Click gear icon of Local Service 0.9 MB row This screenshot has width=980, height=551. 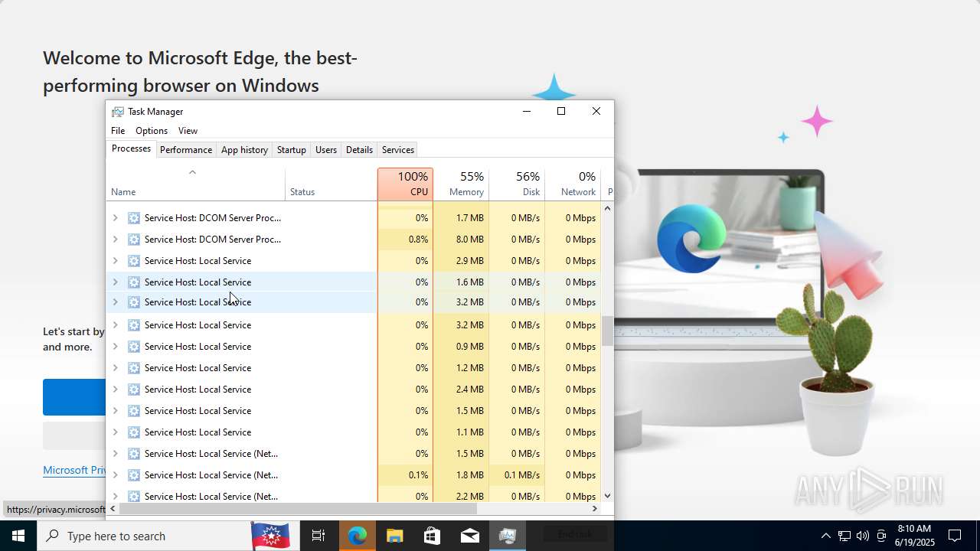[x=134, y=347]
